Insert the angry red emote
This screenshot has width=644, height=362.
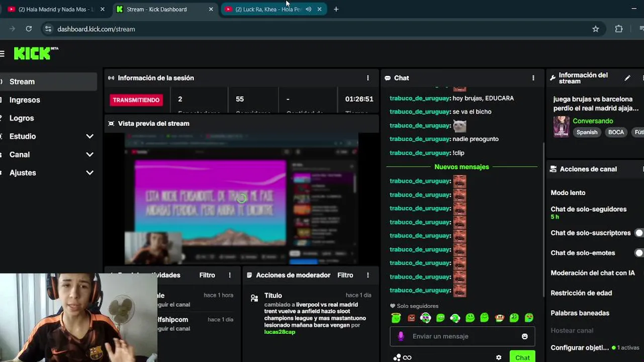point(412,318)
